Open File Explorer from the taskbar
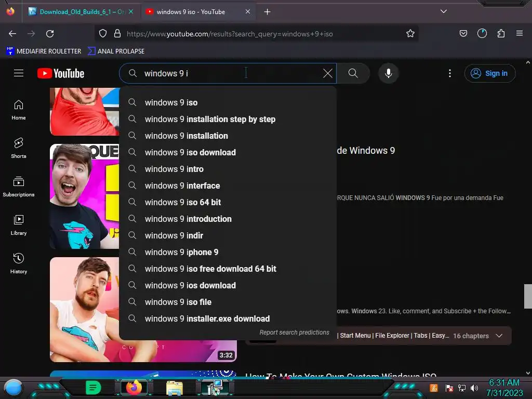 point(175,388)
